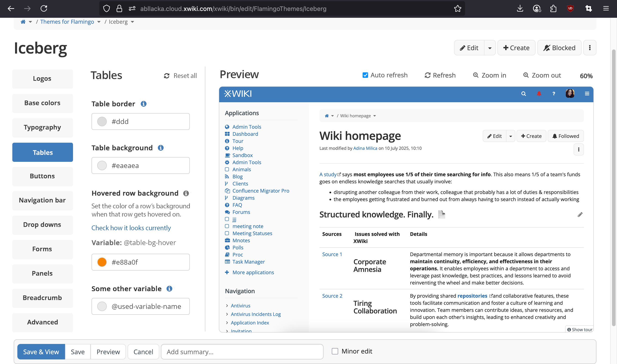Click the Show tour button in the preview
The height and width of the screenshot is (364, 617).
580,329
